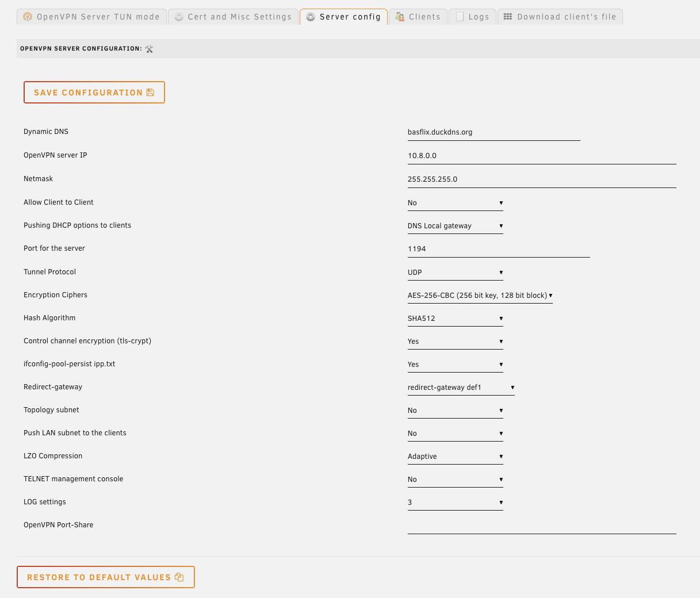Expand the LZO Compression Adaptive dropdown
This screenshot has width=700, height=598.
(455, 457)
